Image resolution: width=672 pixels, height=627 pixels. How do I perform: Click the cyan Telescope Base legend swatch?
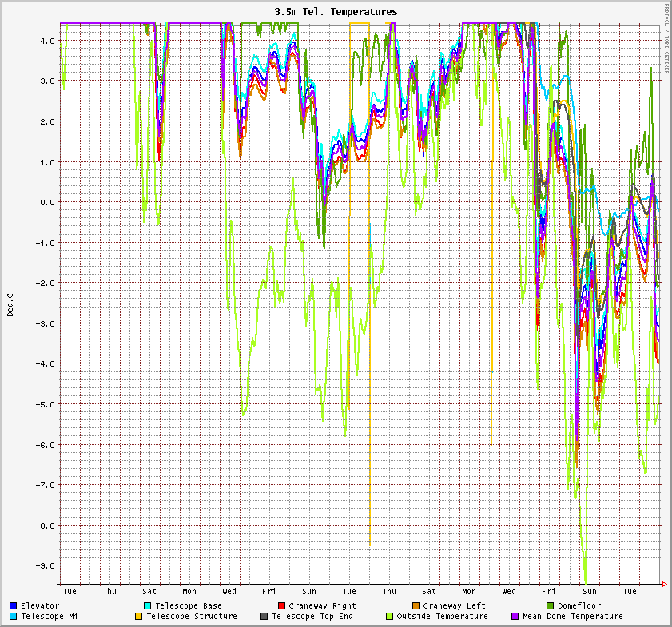(x=148, y=605)
